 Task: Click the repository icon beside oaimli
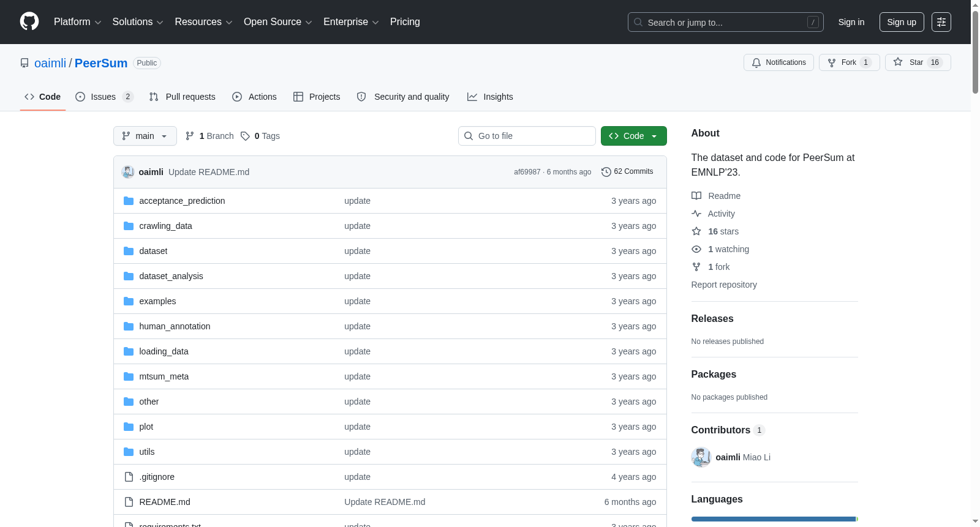point(24,63)
